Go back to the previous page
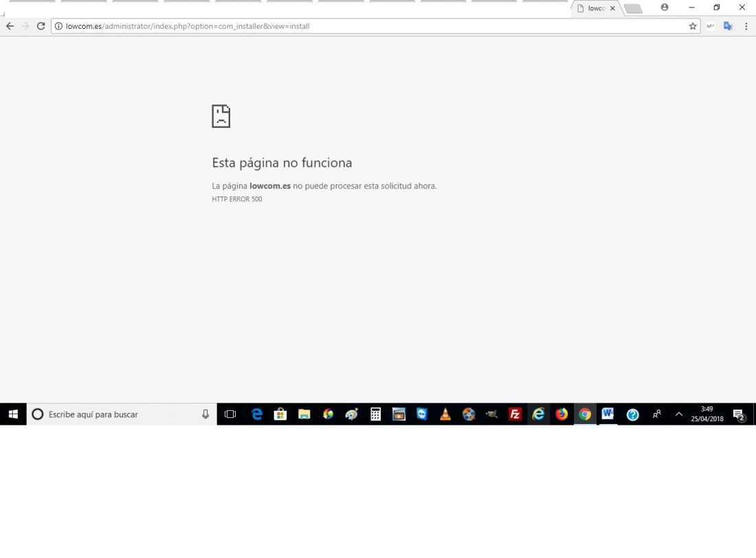This screenshot has width=756, height=558. (x=10, y=26)
